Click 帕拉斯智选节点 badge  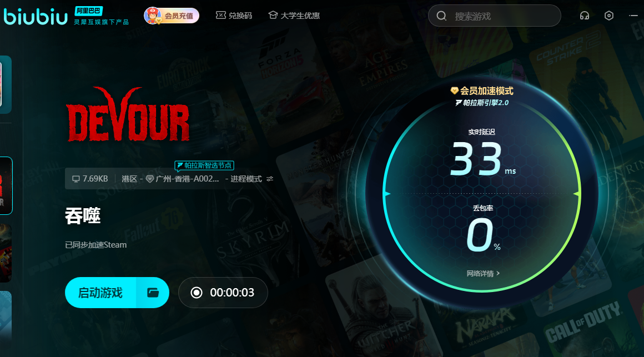[x=204, y=165]
